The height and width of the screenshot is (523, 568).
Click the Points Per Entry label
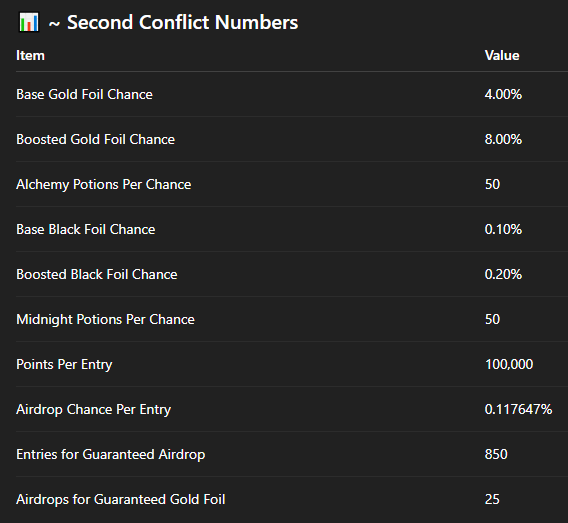(x=64, y=364)
